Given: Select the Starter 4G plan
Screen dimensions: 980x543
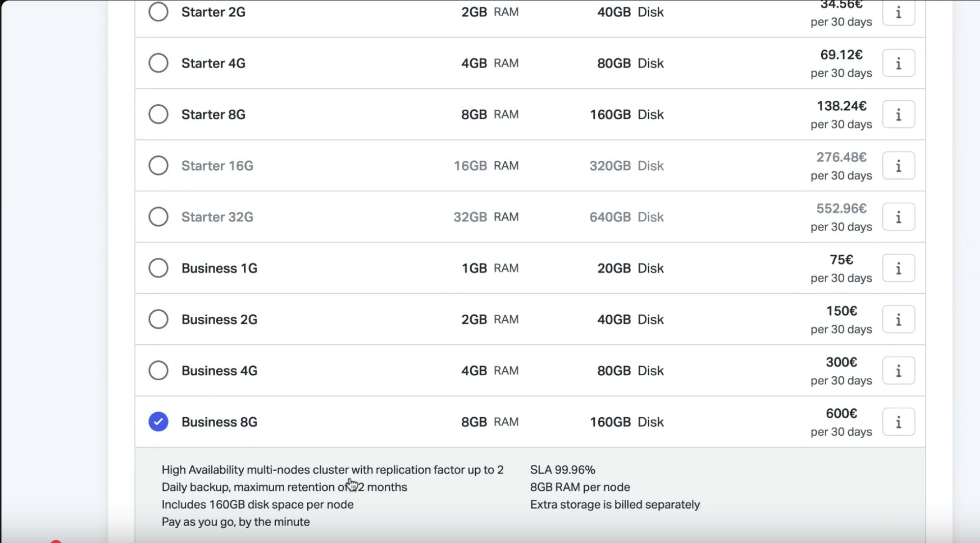Looking at the screenshot, I should point(158,63).
